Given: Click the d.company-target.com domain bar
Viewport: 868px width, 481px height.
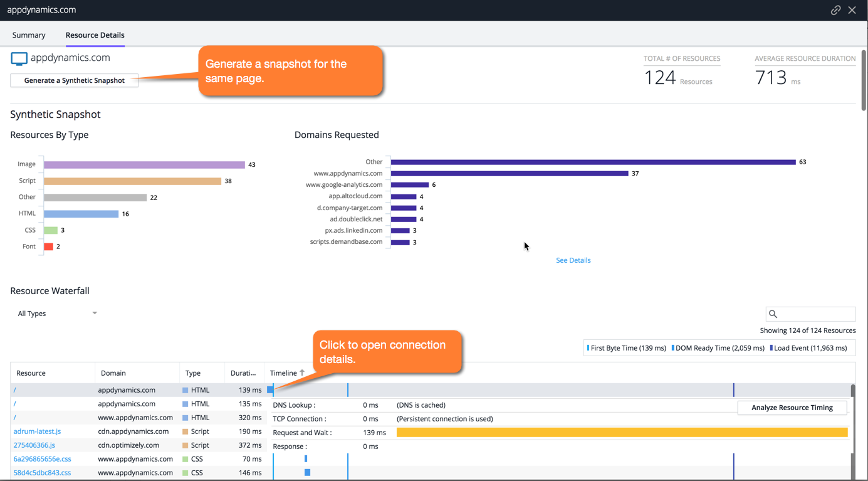Looking at the screenshot, I should [404, 208].
